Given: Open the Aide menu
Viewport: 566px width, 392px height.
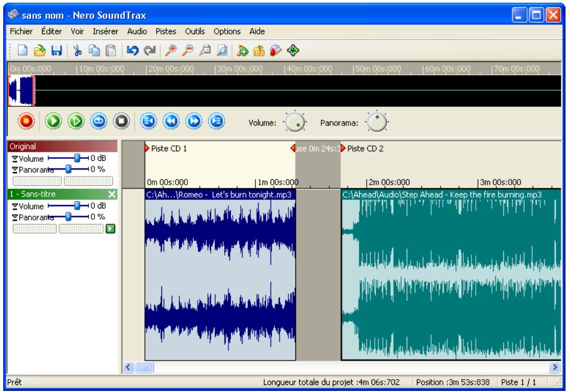Looking at the screenshot, I should pyautogui.click(x=258, y=31).
